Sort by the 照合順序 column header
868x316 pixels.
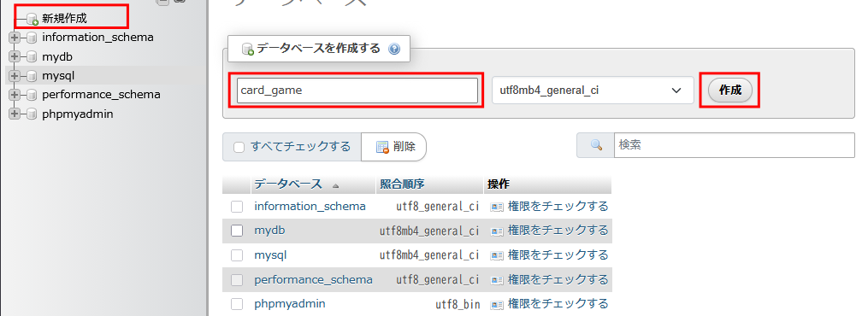(402, 184)
